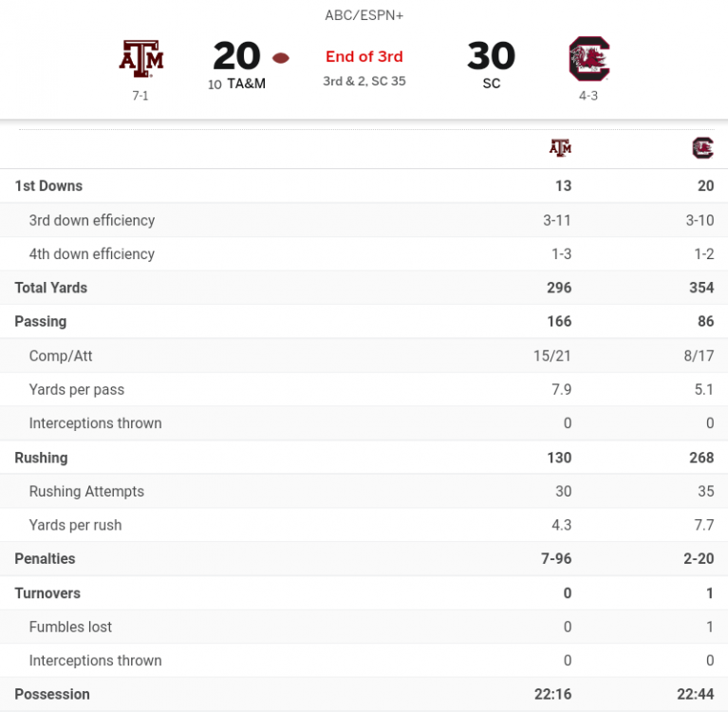The width and height of the screenshot is (728, 712).
Task: Open the SC team name link
Action: [x=491, y=84]
